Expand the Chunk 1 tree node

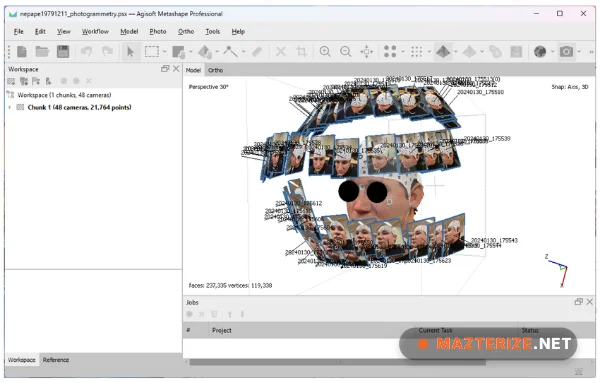10,108
